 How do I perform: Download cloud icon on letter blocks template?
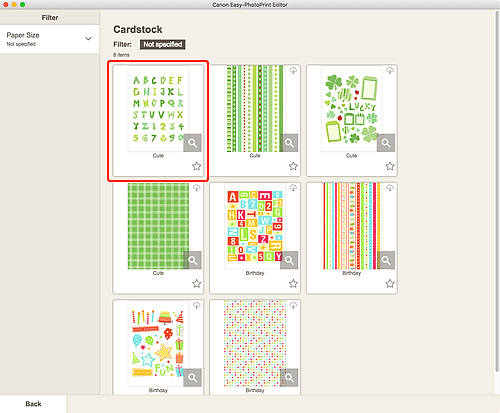[x=293, y=188]
